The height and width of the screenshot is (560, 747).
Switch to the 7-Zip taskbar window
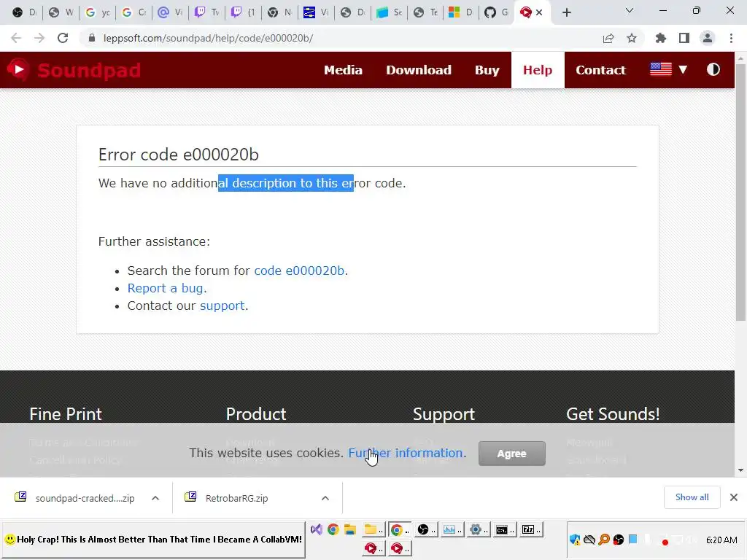click(x=530, y=529)
